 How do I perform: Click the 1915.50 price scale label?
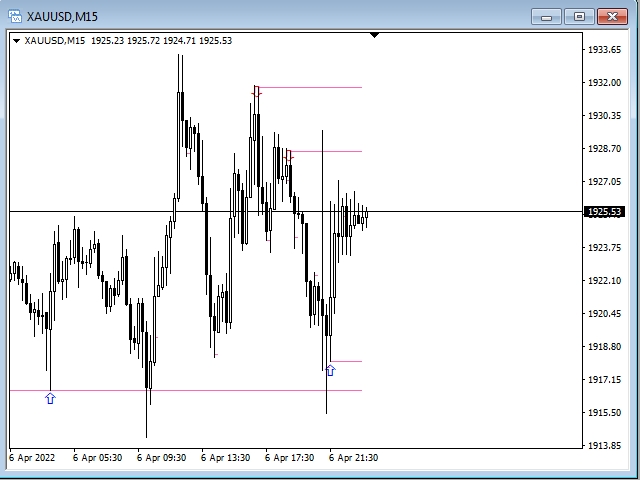tap(604, 413)
